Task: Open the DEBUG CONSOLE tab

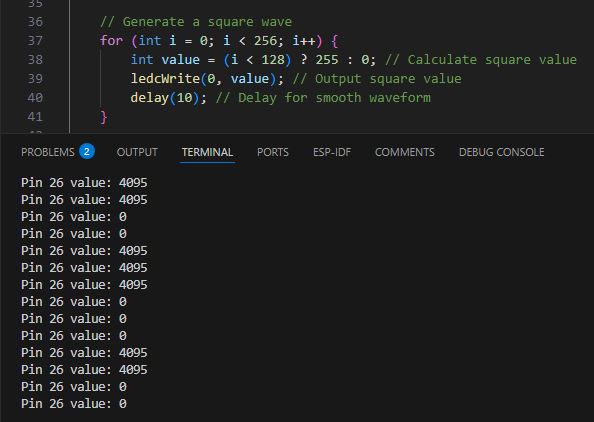Action: click(x=502, y=152)
